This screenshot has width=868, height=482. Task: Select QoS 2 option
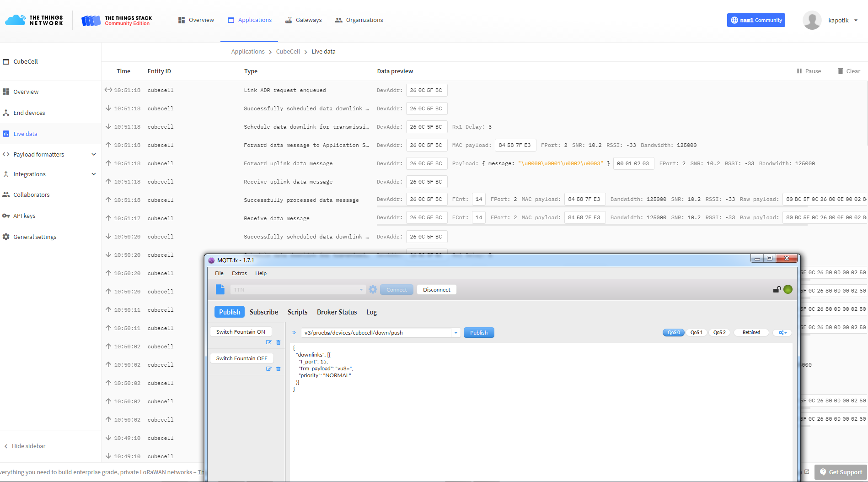coord(719,333)
